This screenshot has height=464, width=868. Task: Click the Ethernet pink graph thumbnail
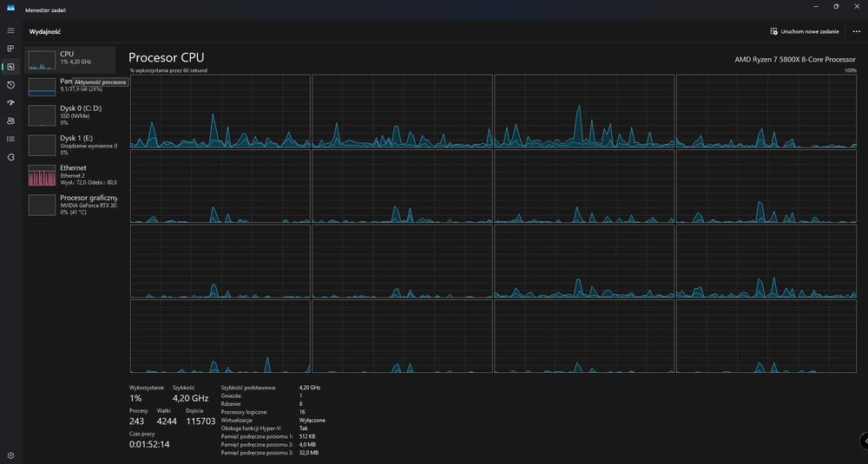[42, 175]
